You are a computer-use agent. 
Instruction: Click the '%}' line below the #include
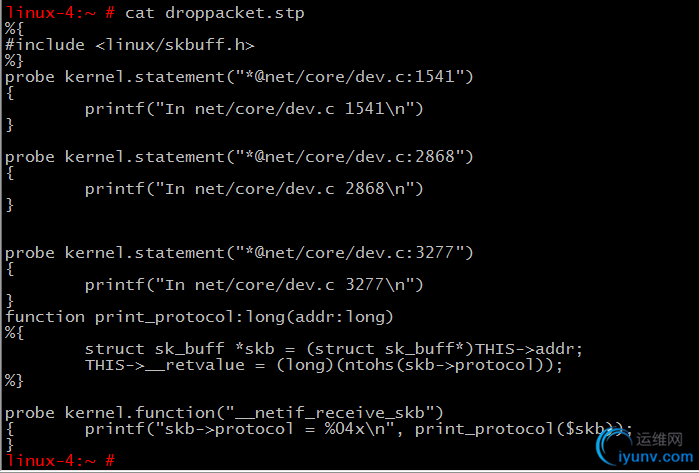tap(14, 60)
